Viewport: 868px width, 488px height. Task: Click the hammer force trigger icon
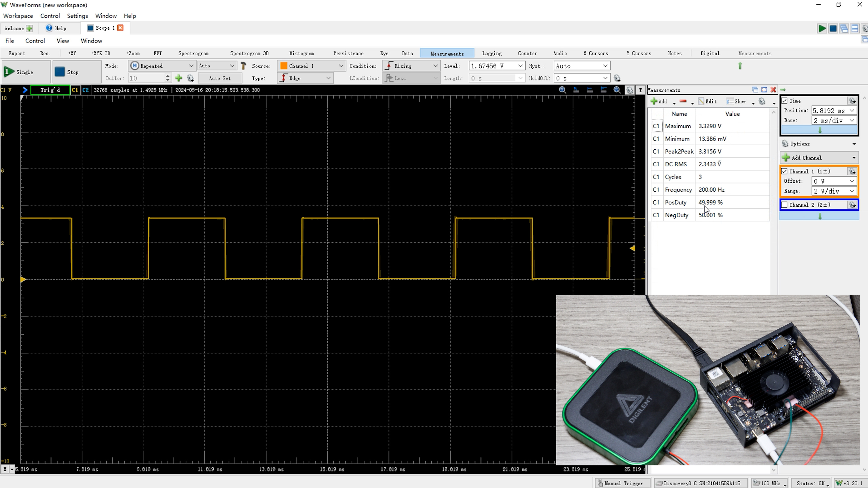(243, 66)
